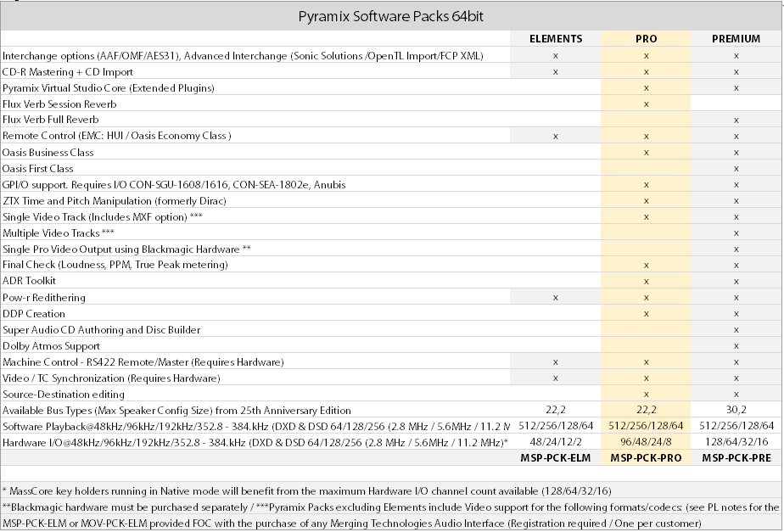Click the x for Pow-r Redithering under ELEMENTS
Screen dimensions: 784x532
[x=555, y=298]
